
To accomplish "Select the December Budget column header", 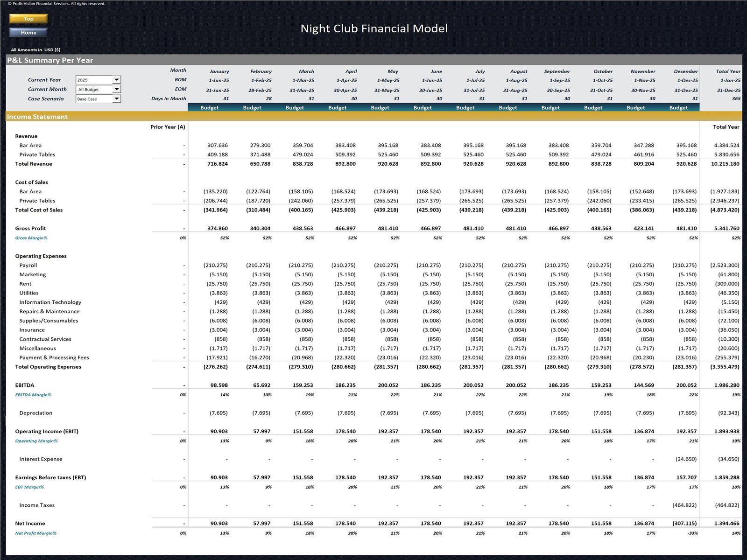I will (x=678, y=108).
